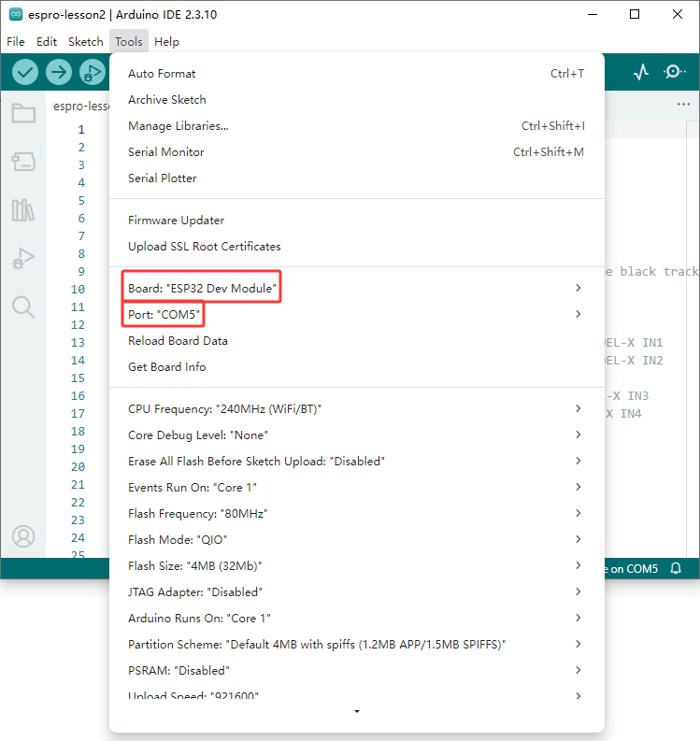Click the Arduino IDE title bar logo
Image resolution: width=700 pixels, height=741 pixels.
point(16,14)
